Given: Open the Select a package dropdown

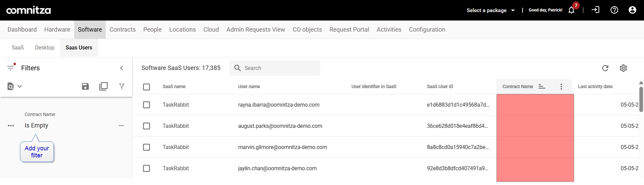Looking at the screenshot, I should (490, 10).
